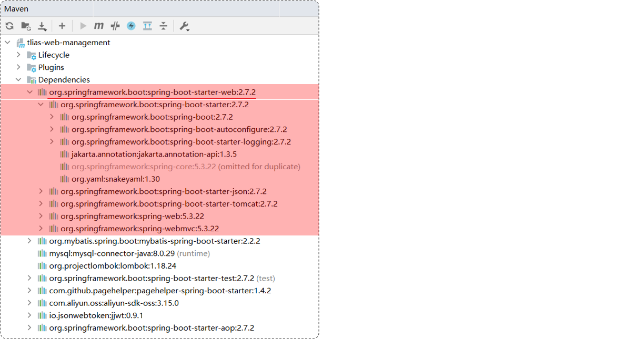Select text spring-boot-starter-test:2.7.2 (test)
Screen dimensions: 644x339
pyautogui.click(x=162, y=278)
